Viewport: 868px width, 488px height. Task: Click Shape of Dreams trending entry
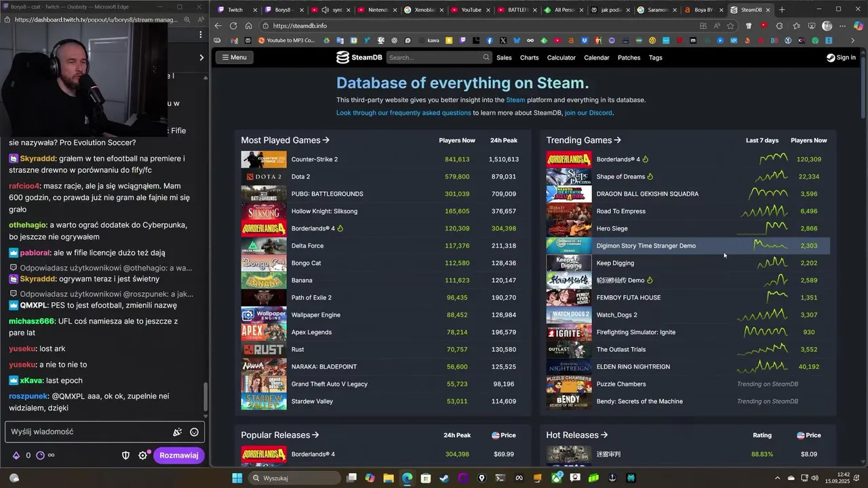[688, 176]
